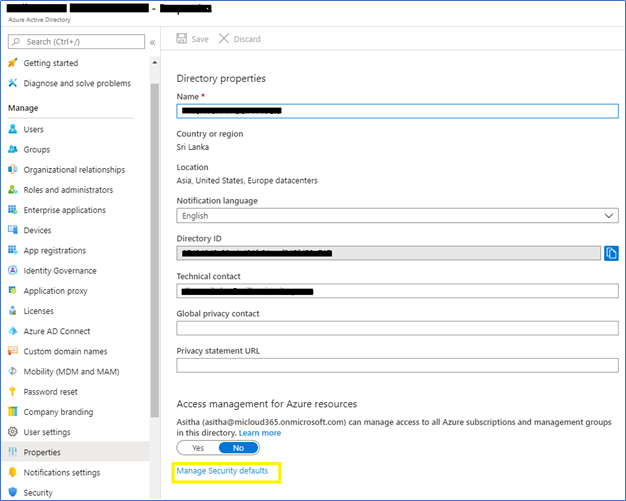Click the Getting started rocket icon
626x501 pixels.
(13, 63)
